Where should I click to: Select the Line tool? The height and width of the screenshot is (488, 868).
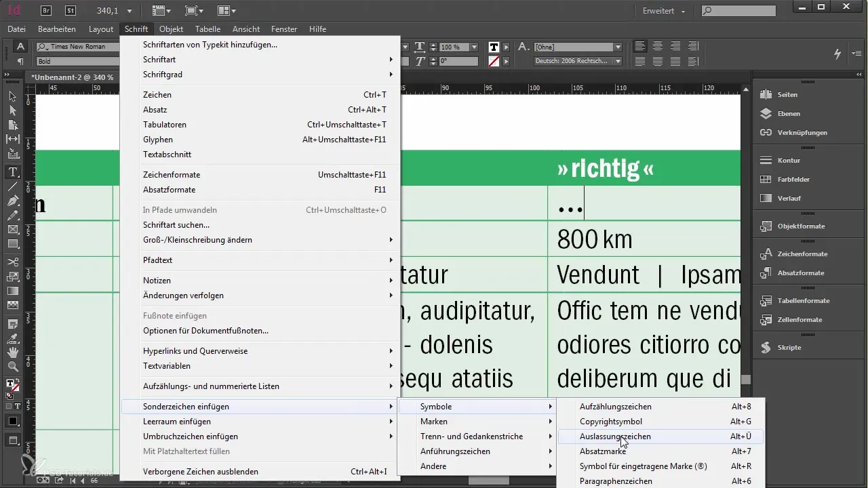pos(13,186)
